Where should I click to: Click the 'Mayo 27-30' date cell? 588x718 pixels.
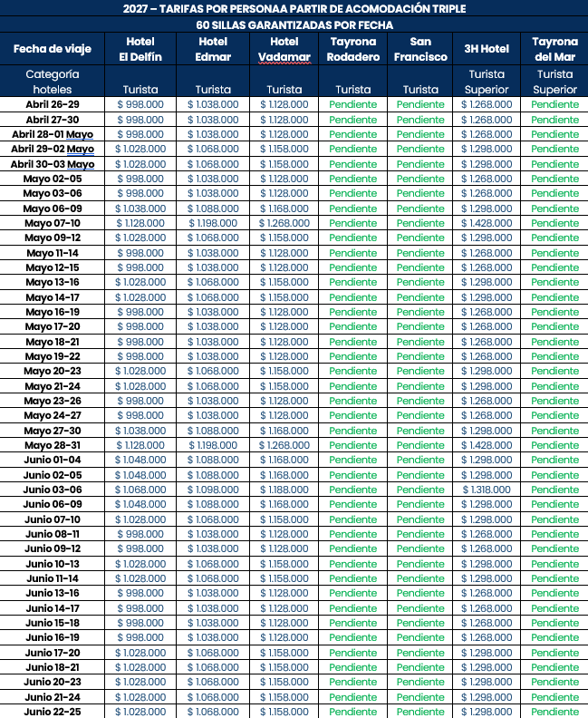click(53, 431)
